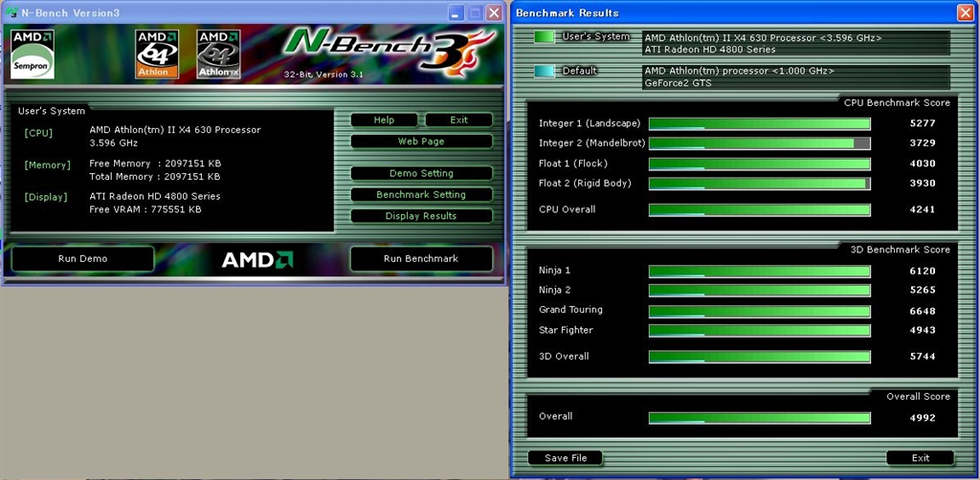980x480 pixels.
Task: Click the score value 3930
Action: (x=923, y=183)
